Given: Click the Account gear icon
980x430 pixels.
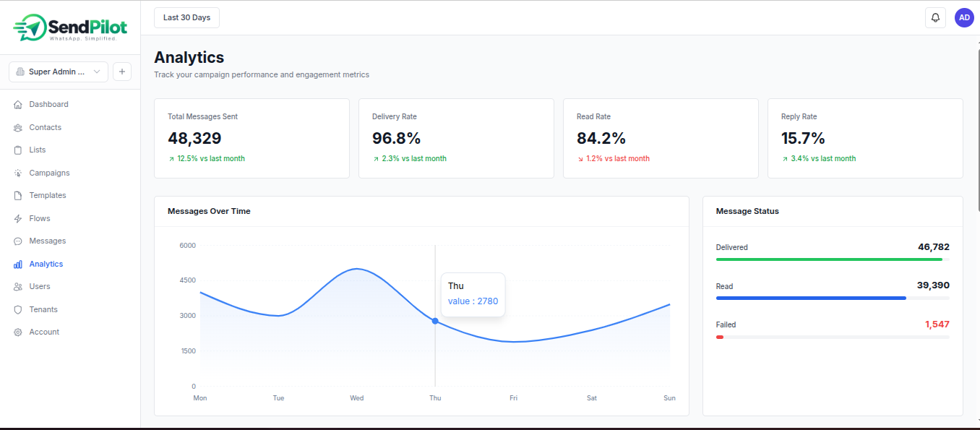Looking at the screenshot, I should 18,332.
